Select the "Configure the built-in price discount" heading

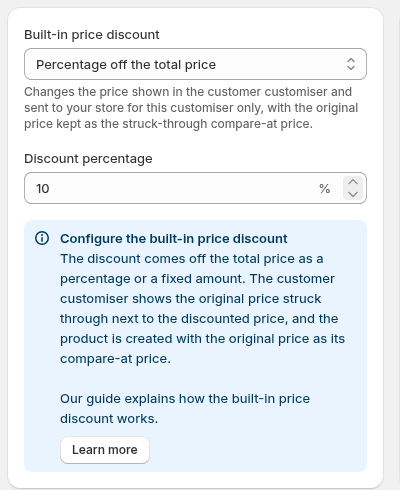(x=174, y=239)
